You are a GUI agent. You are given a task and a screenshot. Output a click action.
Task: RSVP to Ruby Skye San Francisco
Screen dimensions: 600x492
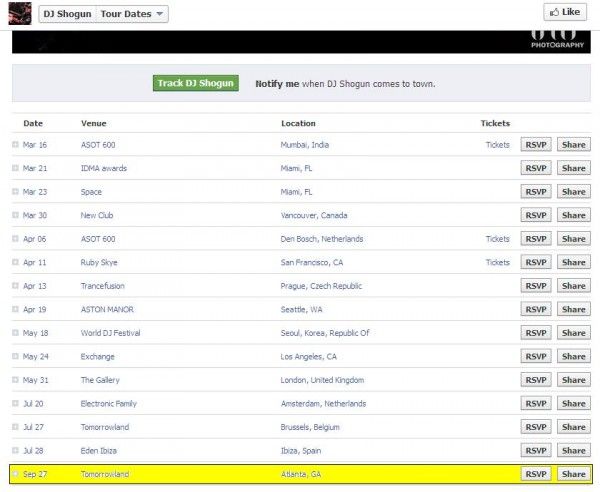coord(536,262)
